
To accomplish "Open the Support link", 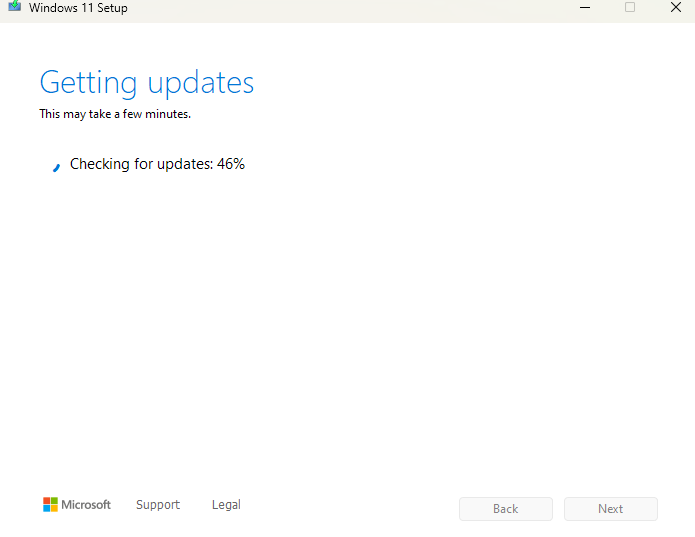I will pyautogui.click(x=158, y=505).
